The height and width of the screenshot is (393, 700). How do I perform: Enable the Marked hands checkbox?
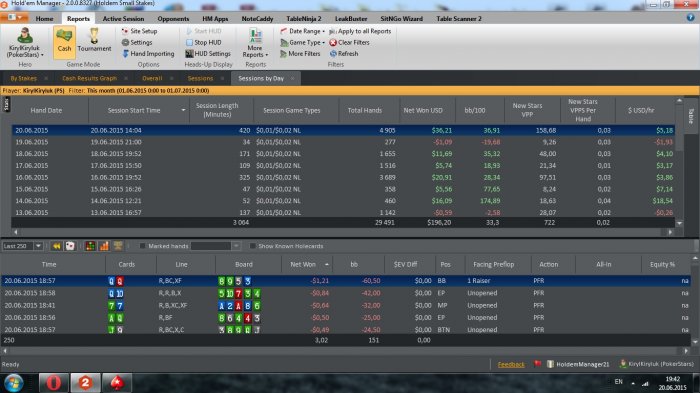tap(142, 246)
